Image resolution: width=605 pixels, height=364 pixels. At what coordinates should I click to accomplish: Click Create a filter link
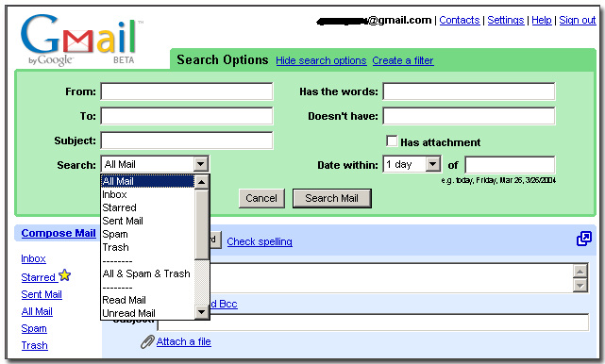[x=403, y=60]
